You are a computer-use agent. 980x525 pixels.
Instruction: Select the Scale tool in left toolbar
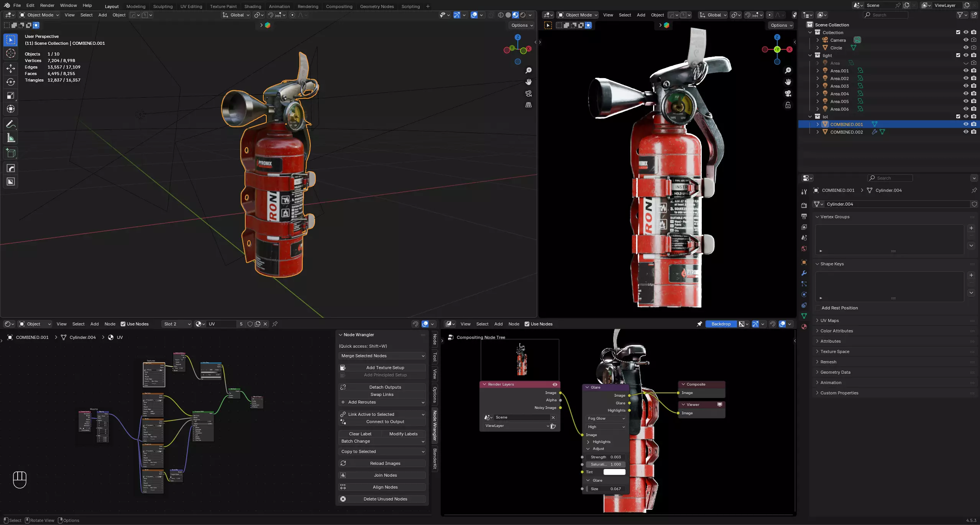(x=11, y=95)
